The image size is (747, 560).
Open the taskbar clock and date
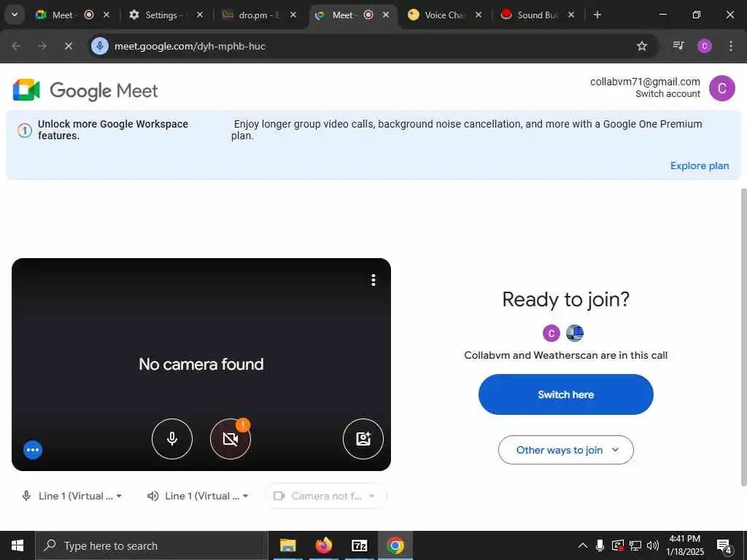point(684,545)
